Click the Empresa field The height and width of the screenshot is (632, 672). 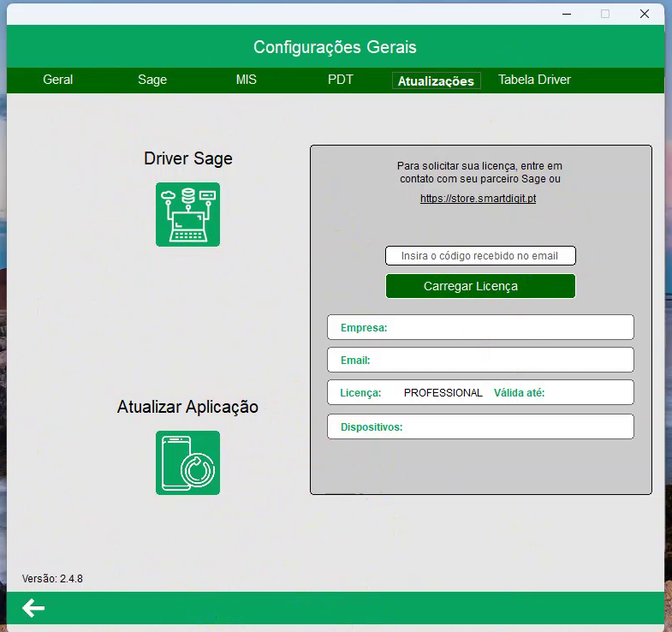pyautogui.click(x=480, y=327)
